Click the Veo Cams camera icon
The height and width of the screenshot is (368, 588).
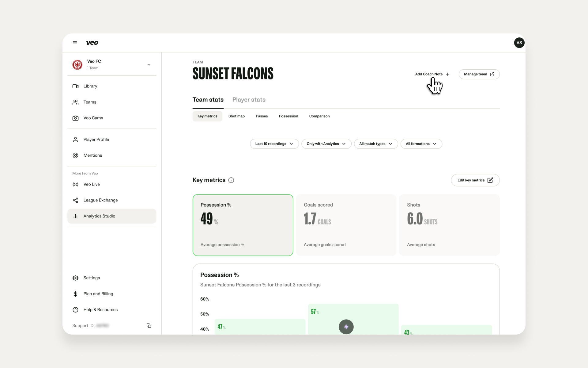coord(75,118)
